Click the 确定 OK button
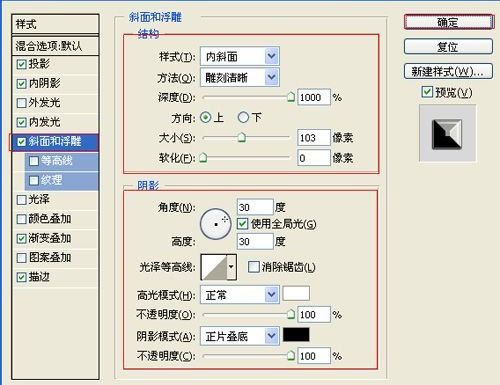 [x=448, y=22]
